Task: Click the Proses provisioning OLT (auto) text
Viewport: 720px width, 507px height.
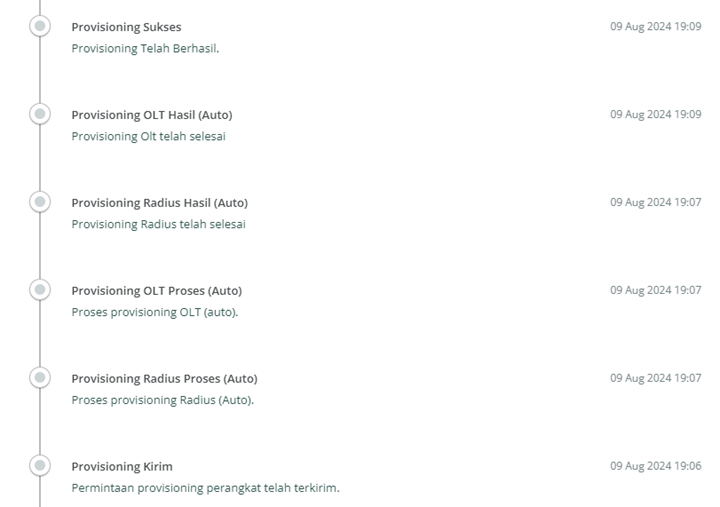Action: click(x=155, y=312)
